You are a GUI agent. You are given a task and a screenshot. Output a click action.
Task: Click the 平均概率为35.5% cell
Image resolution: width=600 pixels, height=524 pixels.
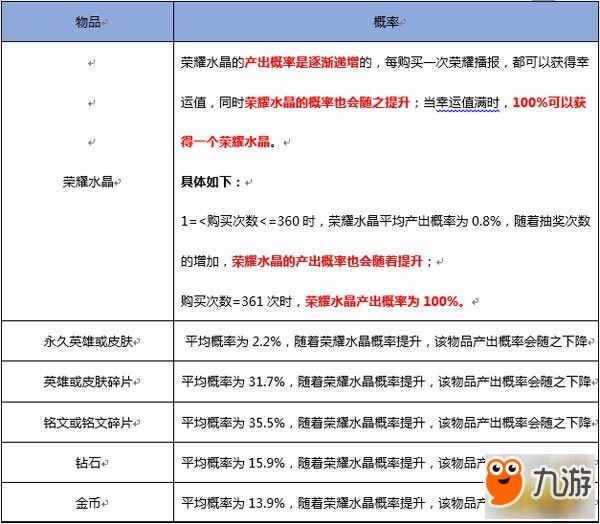pos(386,422)
